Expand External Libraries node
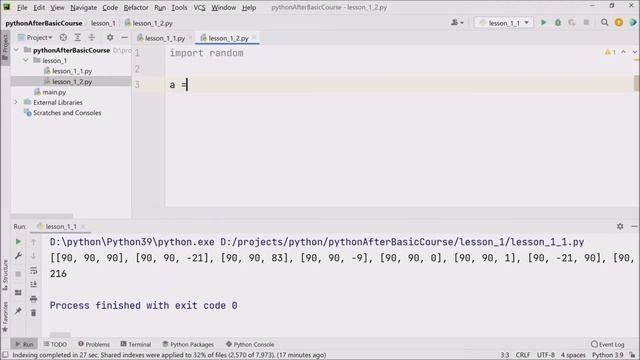Viewport: 640px width, 360px height. pyautogui.click(x=16, y=102)
